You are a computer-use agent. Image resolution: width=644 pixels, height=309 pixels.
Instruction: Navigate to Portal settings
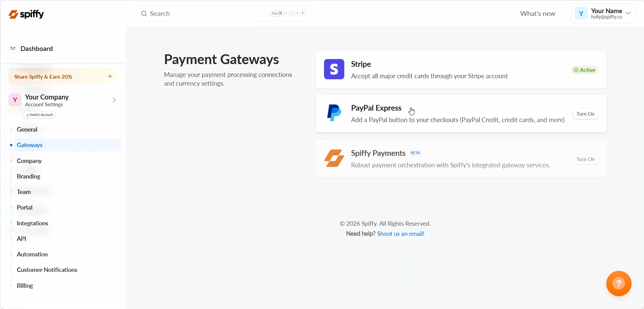point(25,207)
